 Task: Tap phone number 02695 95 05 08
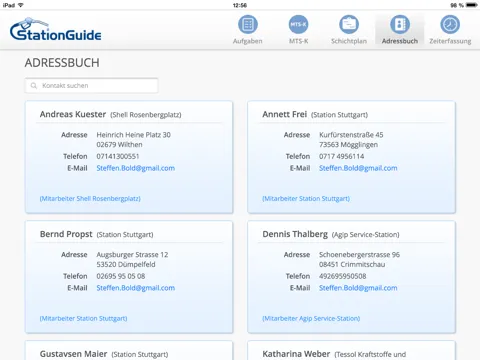click(121, 276)
